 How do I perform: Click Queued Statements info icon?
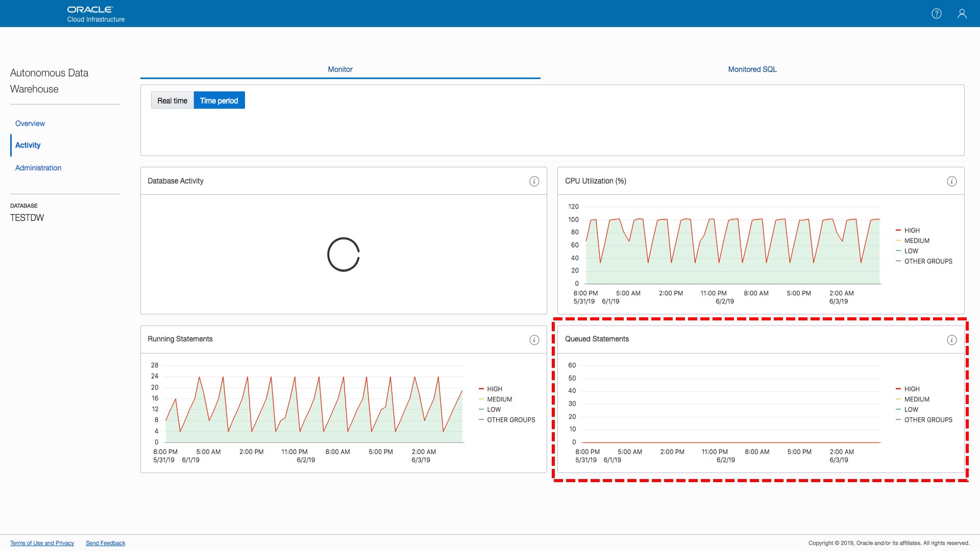951,340
